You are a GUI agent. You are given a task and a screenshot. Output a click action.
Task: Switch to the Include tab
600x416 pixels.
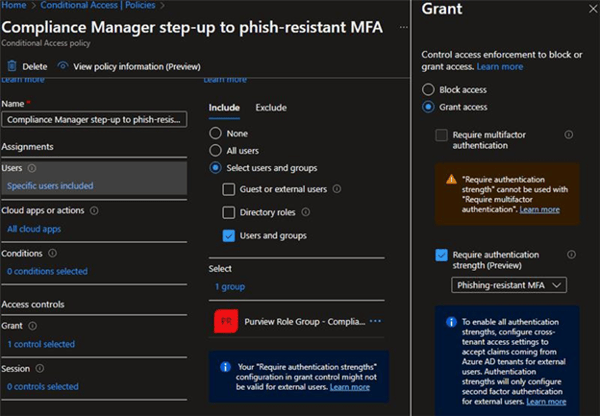tap(224, 108)
